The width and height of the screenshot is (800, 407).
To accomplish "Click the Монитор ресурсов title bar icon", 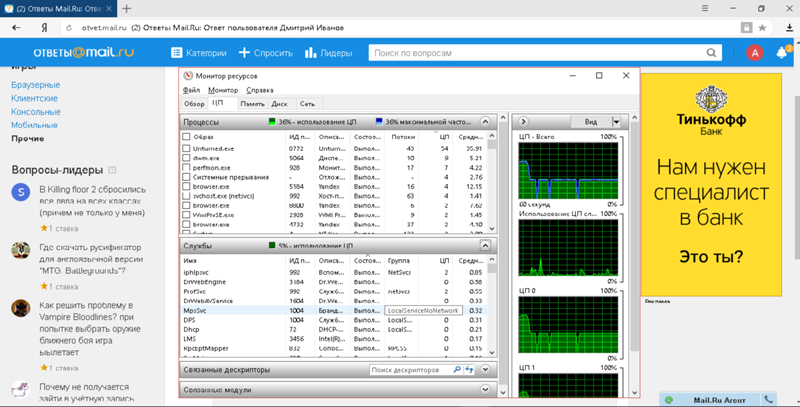I will [x=188, y=75].
